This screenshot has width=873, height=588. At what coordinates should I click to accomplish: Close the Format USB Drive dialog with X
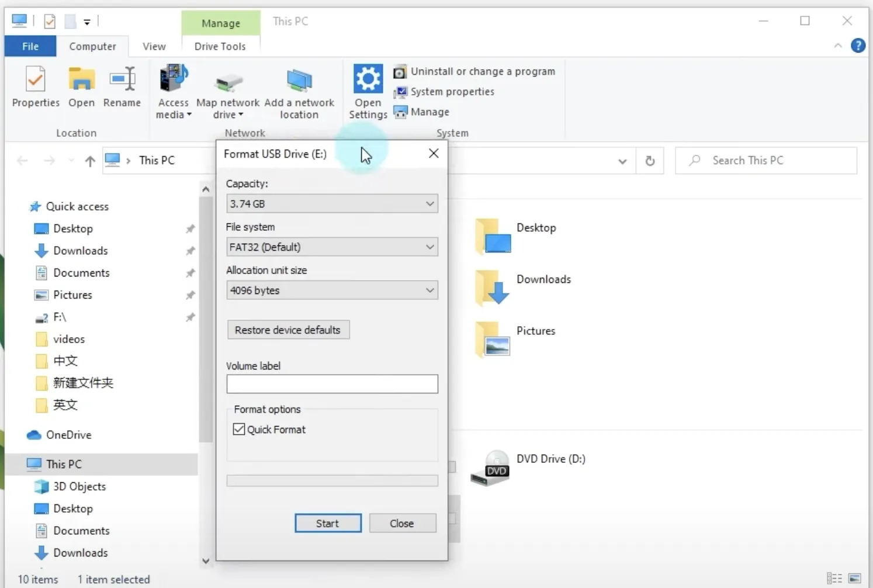[434, 153]
